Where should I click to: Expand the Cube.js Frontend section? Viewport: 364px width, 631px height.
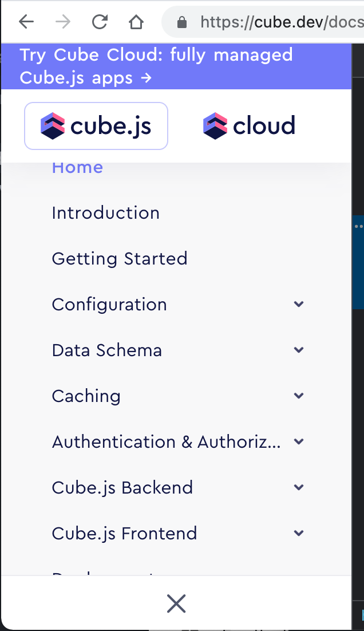(298, 533)
